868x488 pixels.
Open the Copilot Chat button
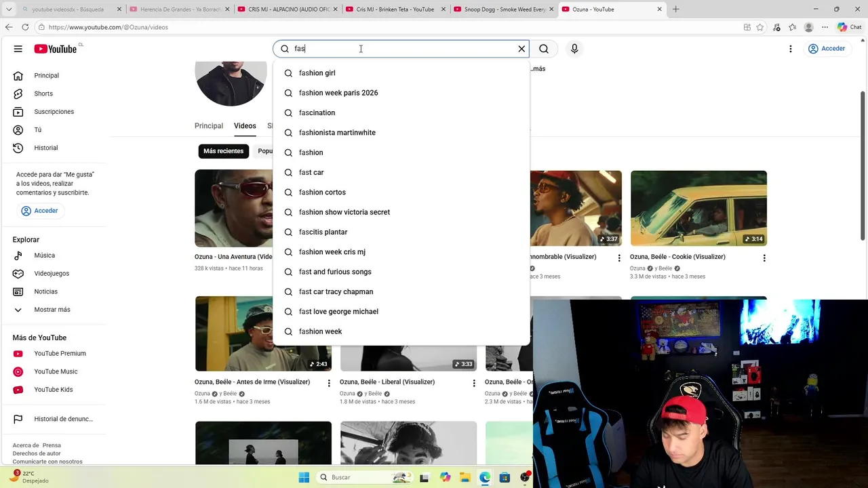(849, 27)
